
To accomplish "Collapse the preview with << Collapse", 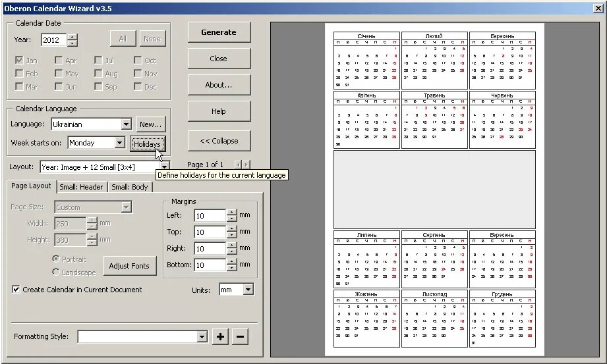I will [x=219, y=141].
